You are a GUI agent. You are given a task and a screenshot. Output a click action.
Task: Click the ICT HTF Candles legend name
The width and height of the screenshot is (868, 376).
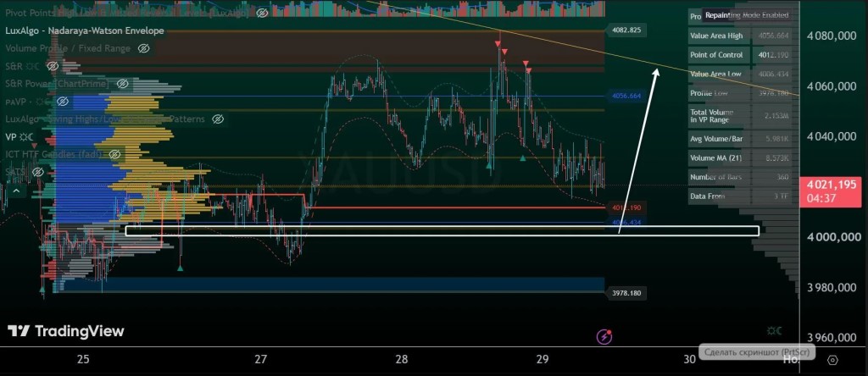(x=53, y=154)
